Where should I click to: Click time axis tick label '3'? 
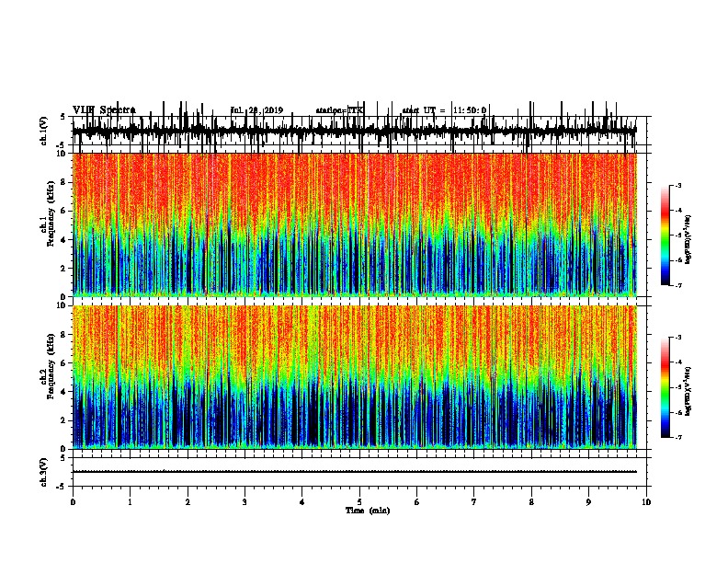pos(245,502)
